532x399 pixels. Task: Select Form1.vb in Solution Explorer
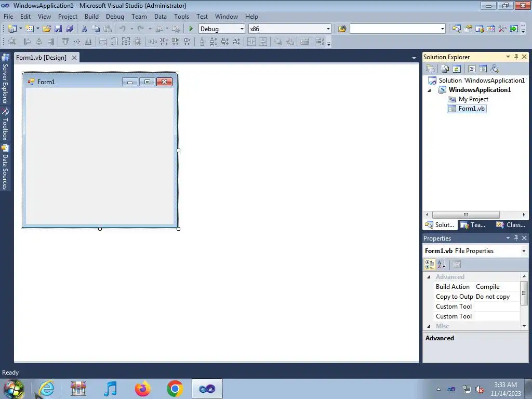pos(467,109)
